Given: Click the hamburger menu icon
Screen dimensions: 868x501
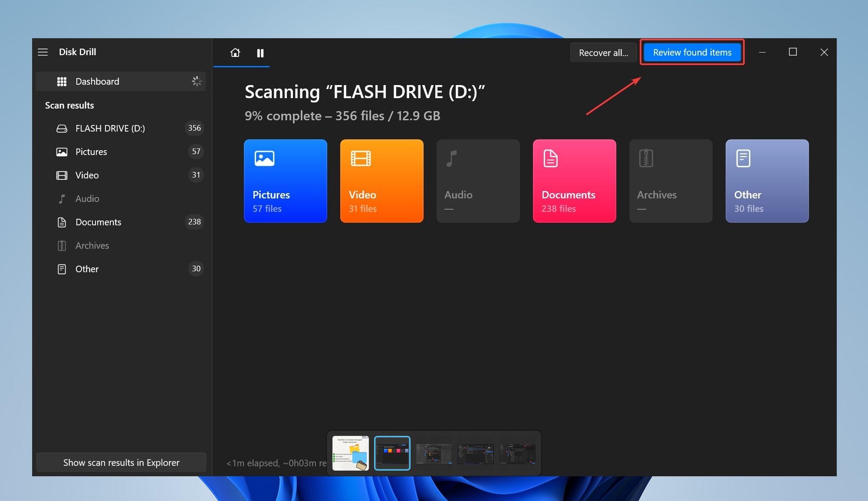Looking at the screenshot, I should pyautogui.click(x=43, y=51).
